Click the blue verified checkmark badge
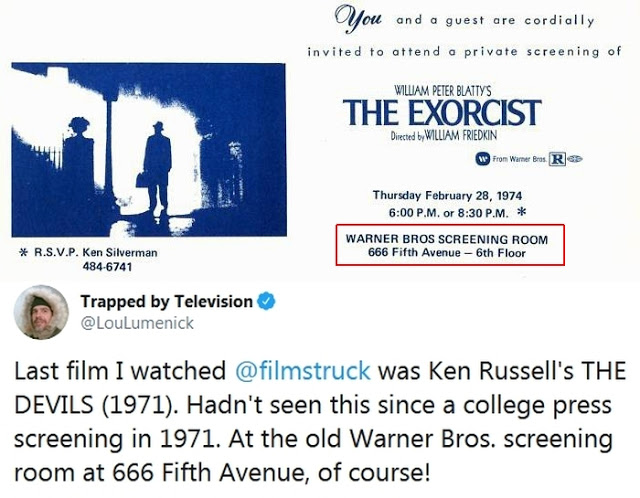 (x=266, y=301)
